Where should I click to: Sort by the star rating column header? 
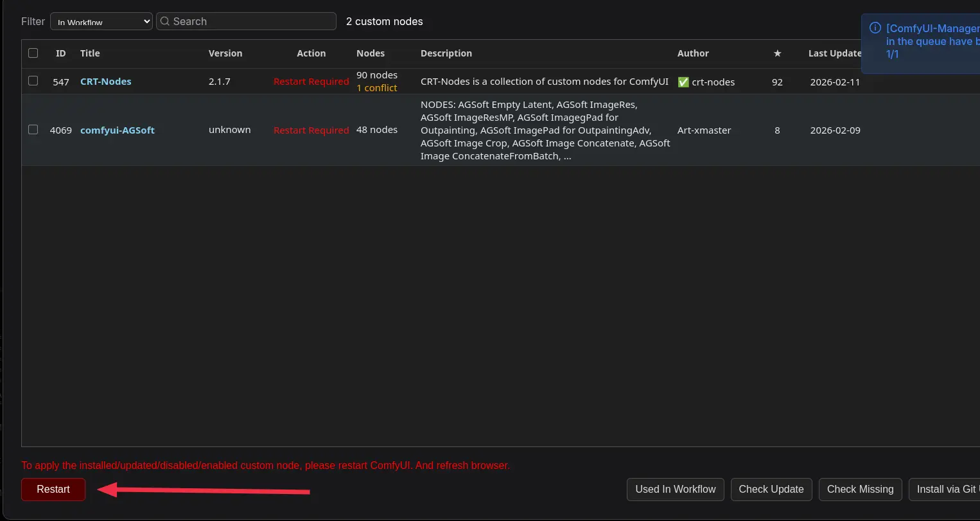coord(777,53)
